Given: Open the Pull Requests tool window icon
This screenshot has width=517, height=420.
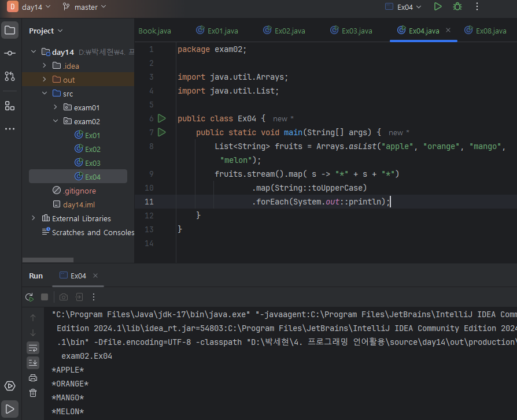Looking at the screenshot, I should point(10,76).
